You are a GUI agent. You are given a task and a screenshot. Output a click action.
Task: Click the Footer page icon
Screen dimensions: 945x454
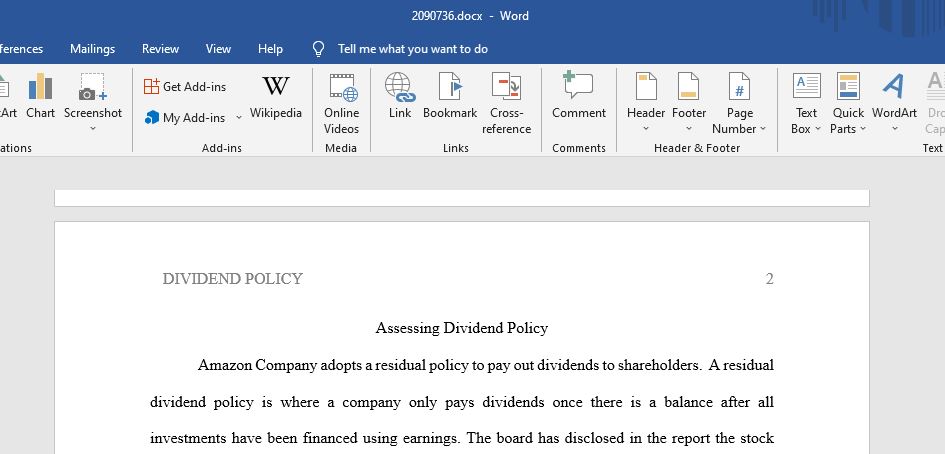tap(688, 86)
